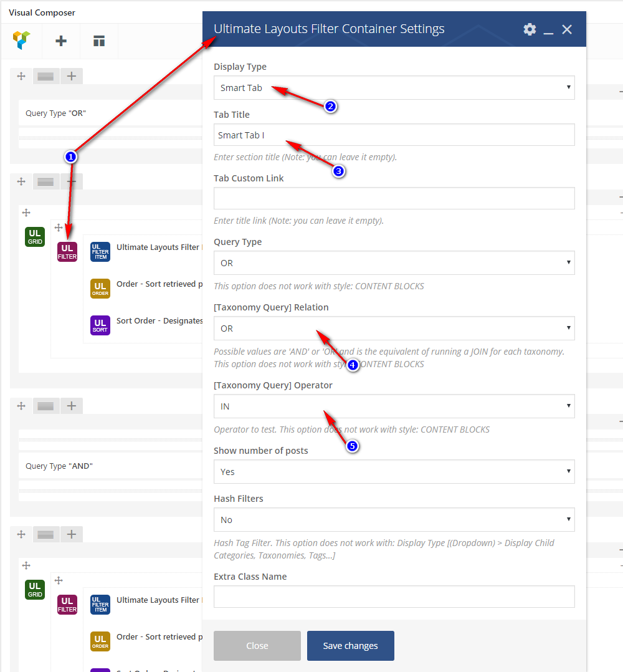Open the Templates layout icon
Image resolution: width=623 pixels, height=672 pixels.
coord(99,41)
